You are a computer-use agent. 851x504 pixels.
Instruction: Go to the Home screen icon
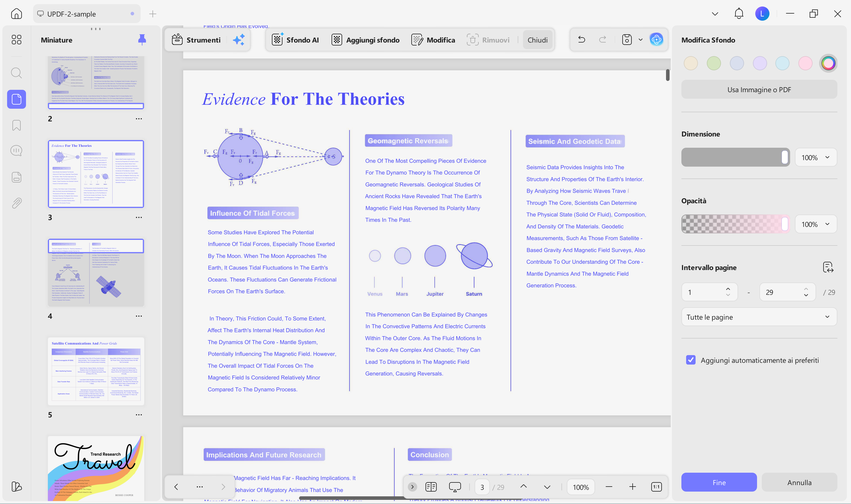tap(16, 14)
